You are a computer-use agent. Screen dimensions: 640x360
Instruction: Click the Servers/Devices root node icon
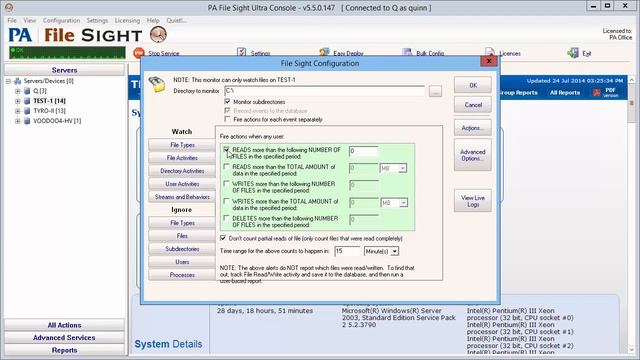click(18, 81)
